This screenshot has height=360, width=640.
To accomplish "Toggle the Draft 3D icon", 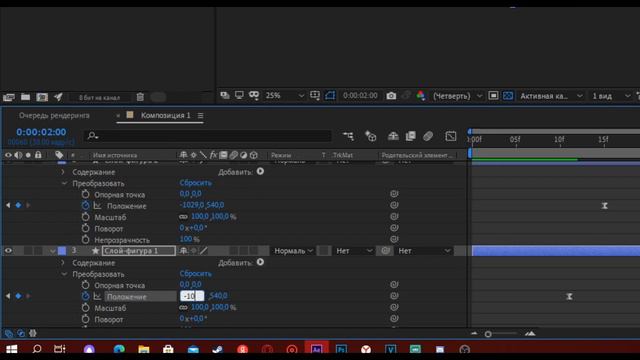I will [370, 136].
